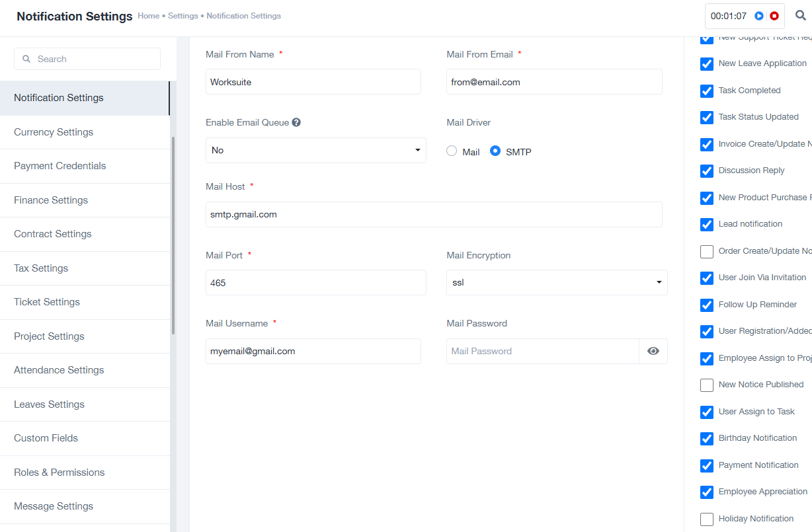Open Currency Settings in sidebar
This screenshot has width=812, height=532.
click(x=54, y=132)
